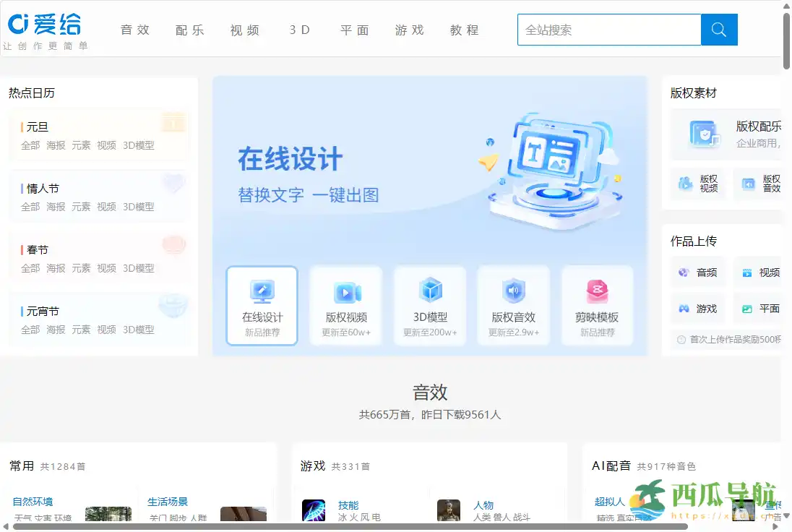Image resolution: width=792 pixels, height=532 pixels.
Task: Select the 在线设计 online design icon card
Action: tap(262, 304)
